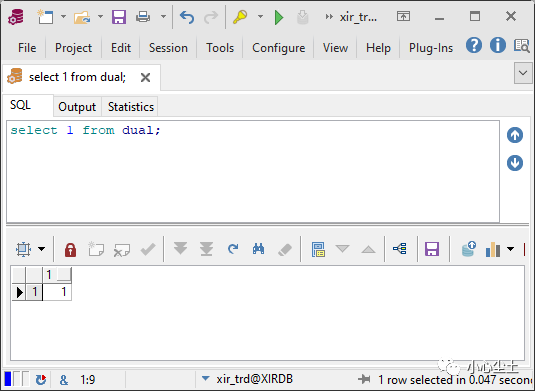Click the search documentation icon
This screenshot has height=391, width=535.
522,45
